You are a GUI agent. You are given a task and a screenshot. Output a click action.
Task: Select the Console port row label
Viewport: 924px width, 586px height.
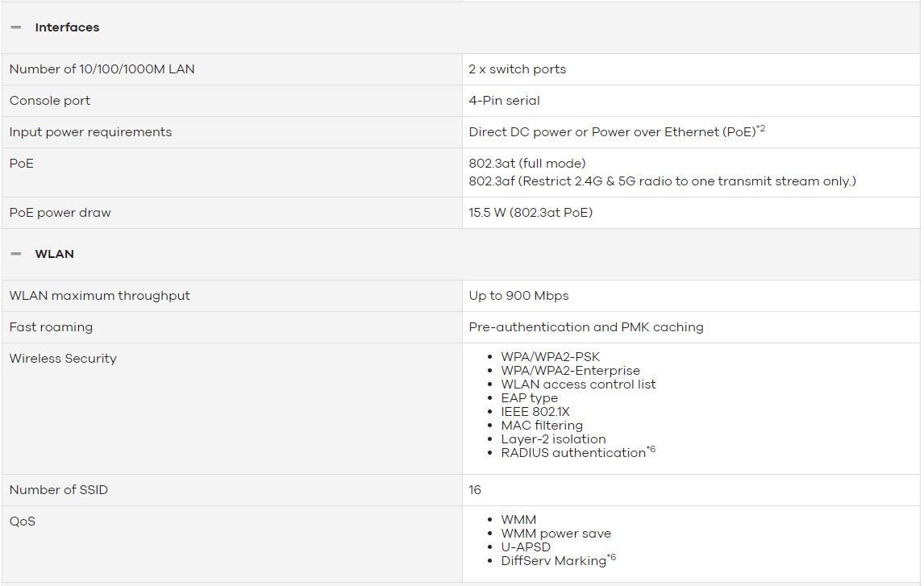coord(50,101)
